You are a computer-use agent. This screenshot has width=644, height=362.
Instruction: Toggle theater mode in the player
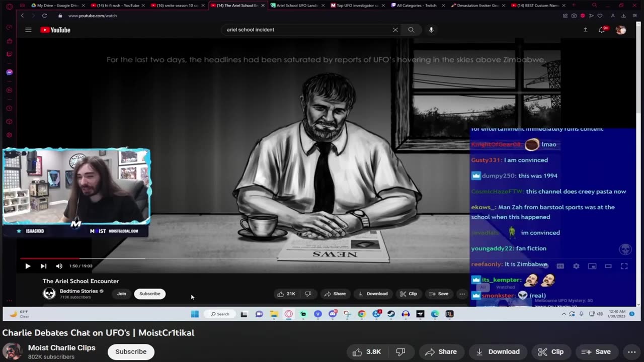[608, 266]
